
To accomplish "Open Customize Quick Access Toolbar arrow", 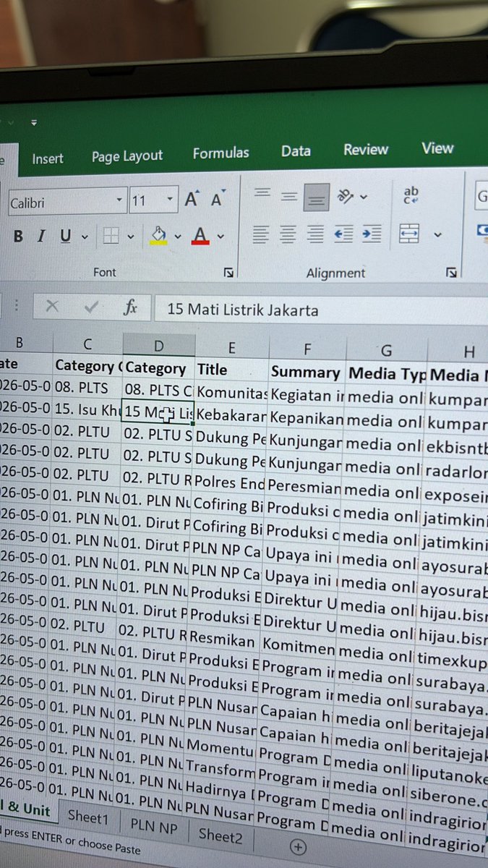I will pyautogui.click(x=34, y=122).
